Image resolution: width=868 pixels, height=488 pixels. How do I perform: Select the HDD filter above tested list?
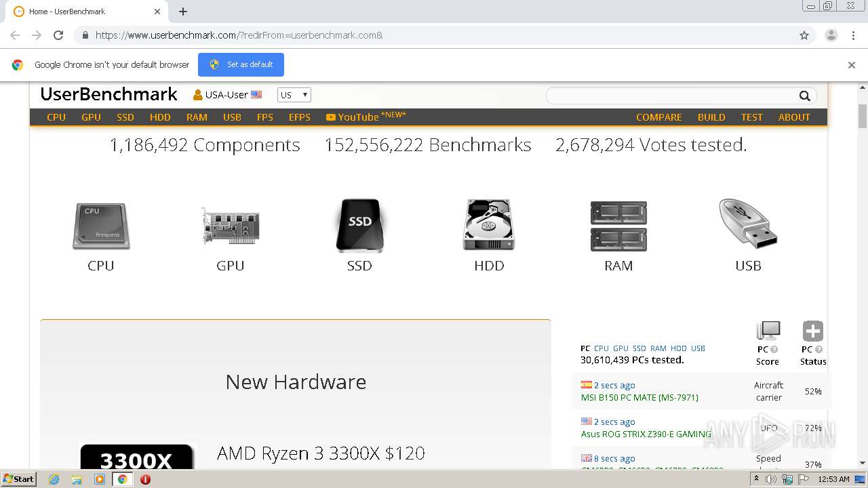click(679, 348)
